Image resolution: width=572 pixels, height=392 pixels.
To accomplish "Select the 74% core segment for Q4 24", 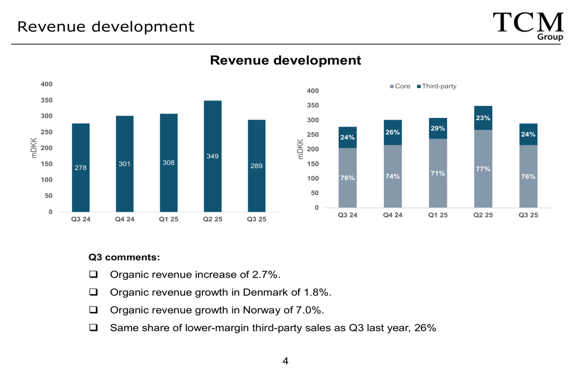I will click(x=392, y=176).
